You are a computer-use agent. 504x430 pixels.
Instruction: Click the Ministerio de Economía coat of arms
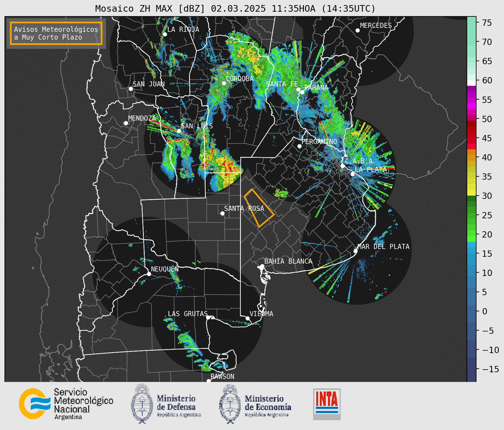click(x=230, y=404)
